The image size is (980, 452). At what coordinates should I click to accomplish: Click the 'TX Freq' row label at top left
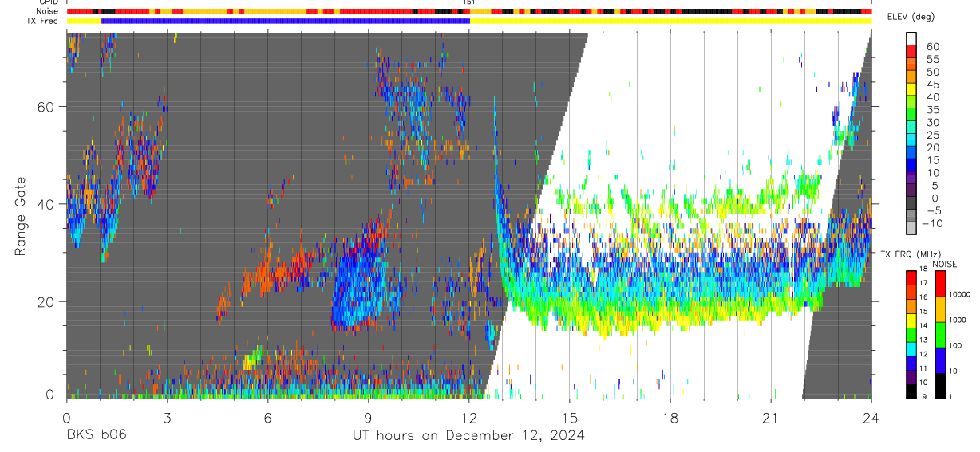pyautogui.click(x=43, y=21)
